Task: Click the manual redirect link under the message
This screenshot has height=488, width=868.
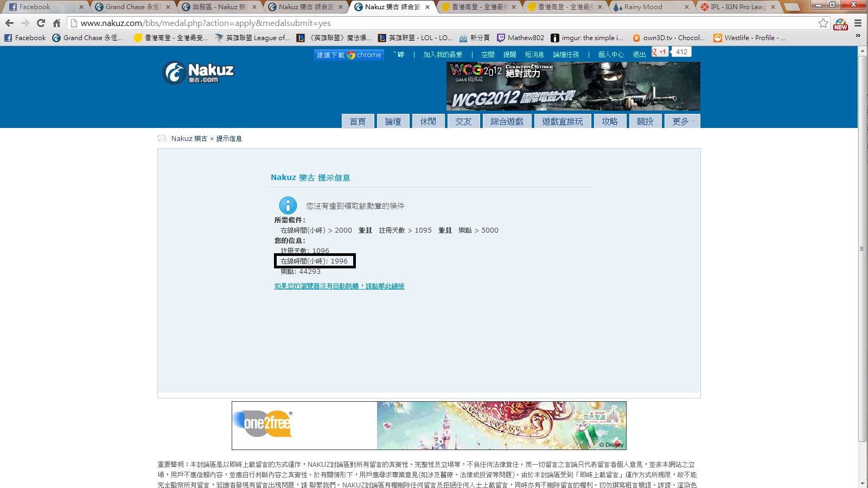Action: point(339,286)
